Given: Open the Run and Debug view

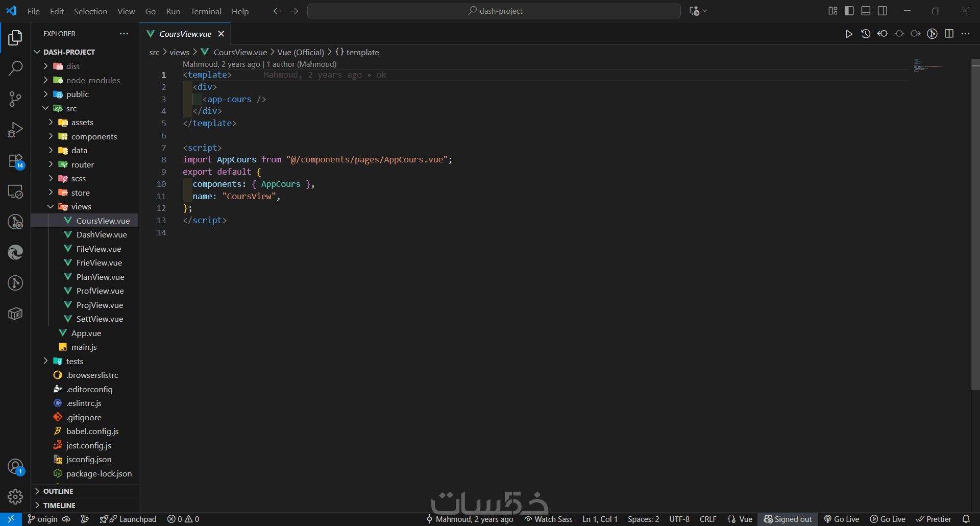Looking at the screenshot, I should [x=15, y=130].
